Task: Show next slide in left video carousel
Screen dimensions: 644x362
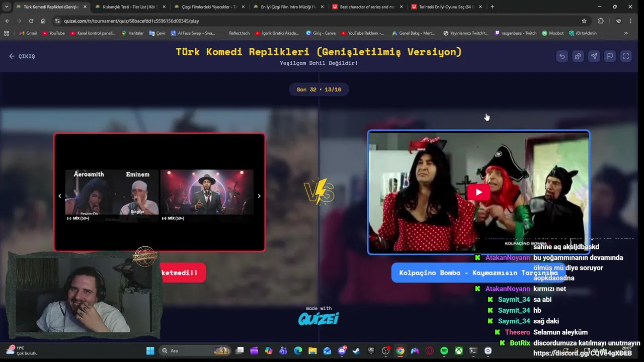Action: pyautogui.click(x=259, y=196)
